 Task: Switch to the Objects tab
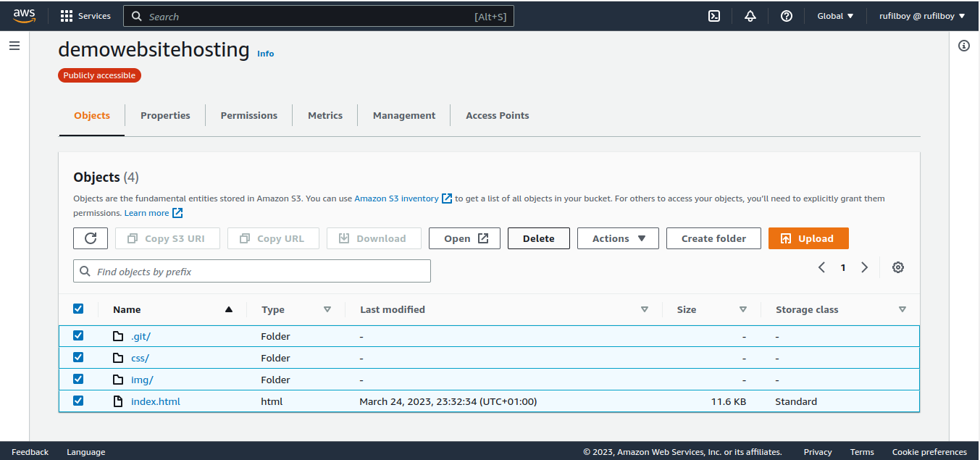tap(92, 115)
